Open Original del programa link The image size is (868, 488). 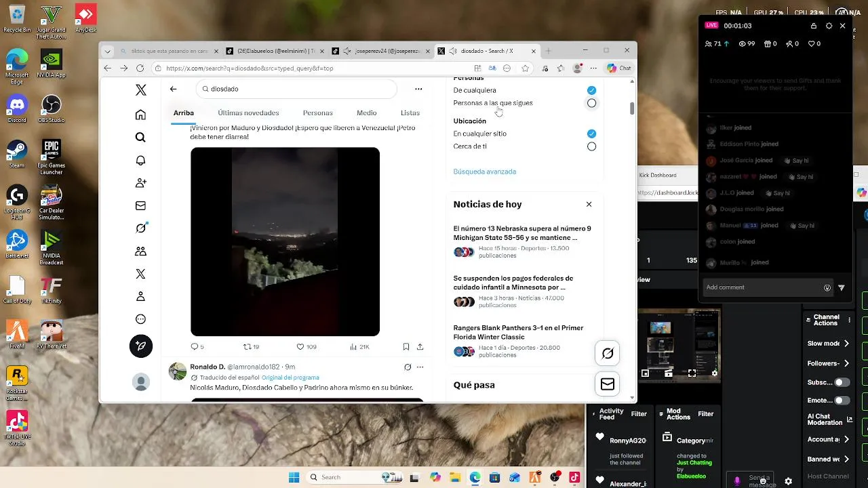[x=290, y=378]
